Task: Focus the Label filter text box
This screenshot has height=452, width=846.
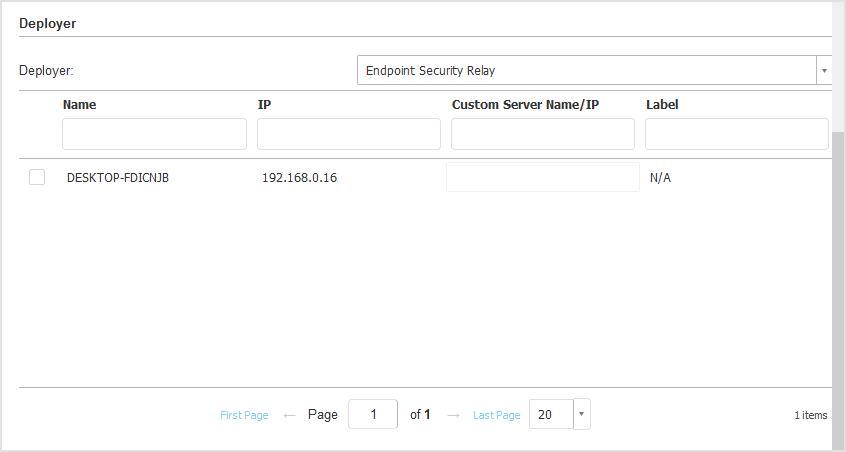Action: coord(736,134)
